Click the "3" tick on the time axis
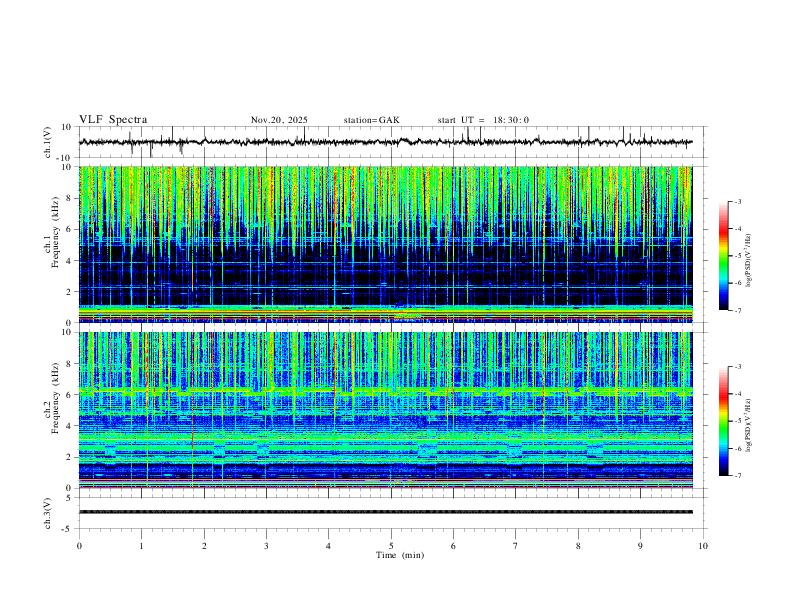Screen dimensions: 792x612 click(x=266, y=546)
